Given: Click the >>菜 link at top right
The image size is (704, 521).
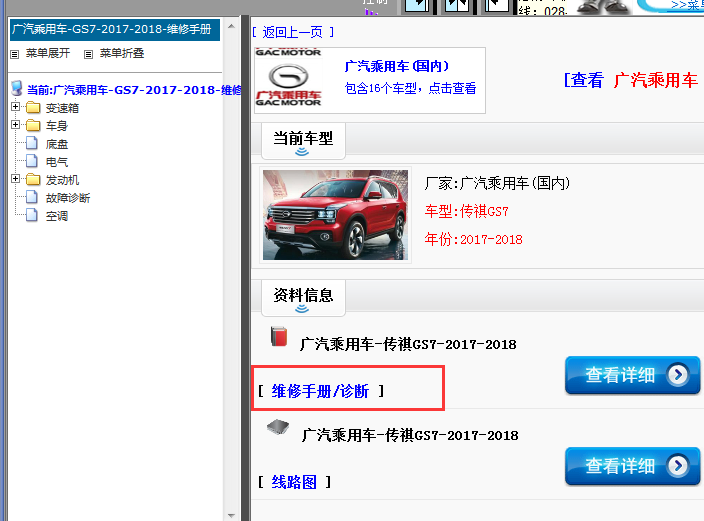Looking at the screenshot, I should tap(687, 5).
